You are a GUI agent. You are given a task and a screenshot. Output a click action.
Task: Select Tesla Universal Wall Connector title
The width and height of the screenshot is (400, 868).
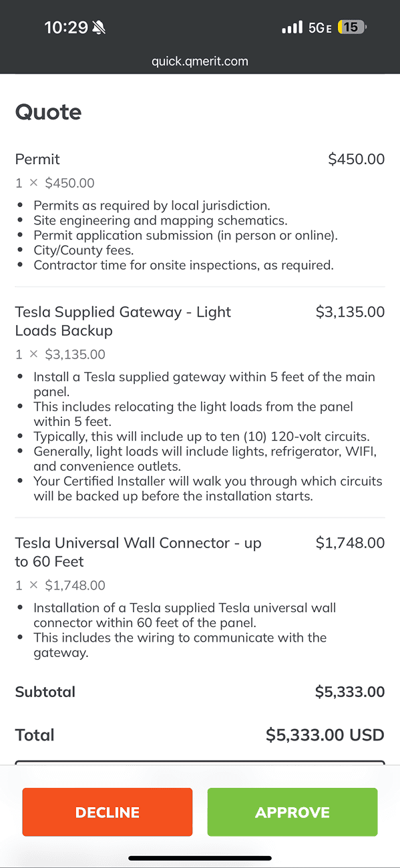(x=138, y=552)
